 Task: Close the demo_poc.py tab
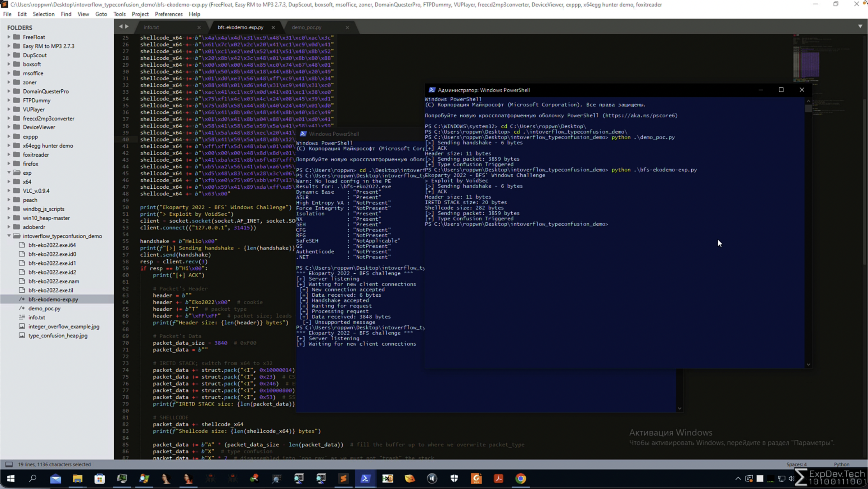pos(347,27)
